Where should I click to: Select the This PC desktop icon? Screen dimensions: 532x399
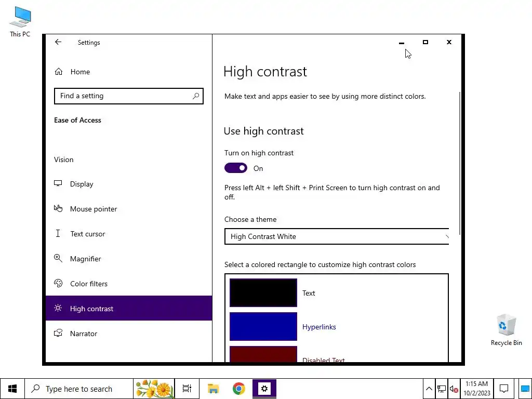coord(20,22)
